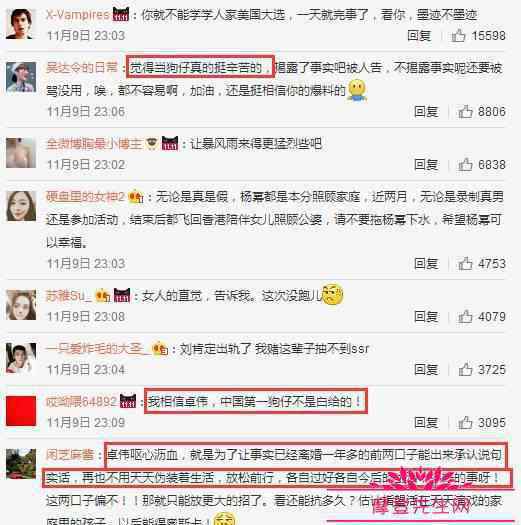Click 回复 on the 23:08 comment
Screen dimensions: 521x525
point(426,317)
